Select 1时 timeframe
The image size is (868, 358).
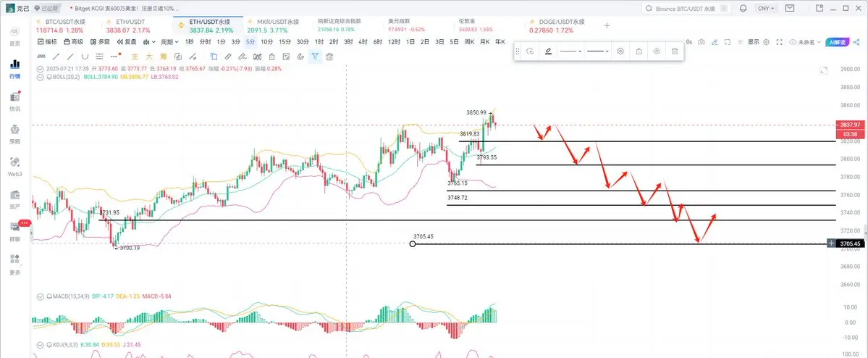click(x=319, y=42)
